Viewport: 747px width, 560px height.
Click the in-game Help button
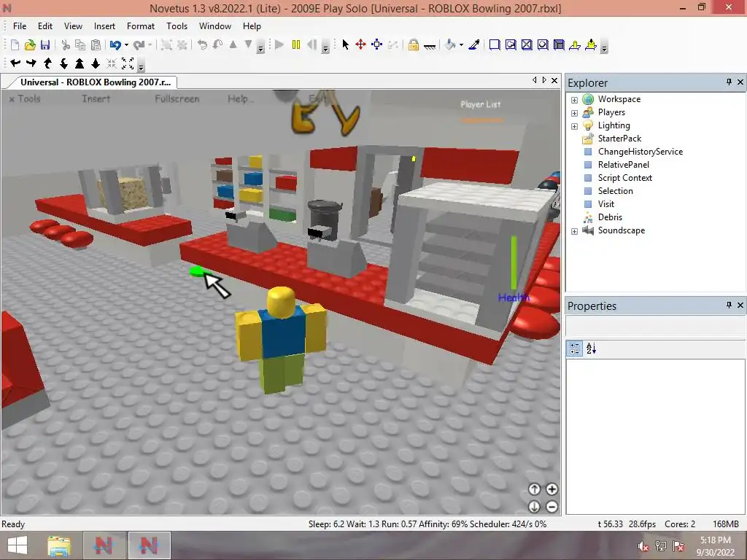point(240,98)
